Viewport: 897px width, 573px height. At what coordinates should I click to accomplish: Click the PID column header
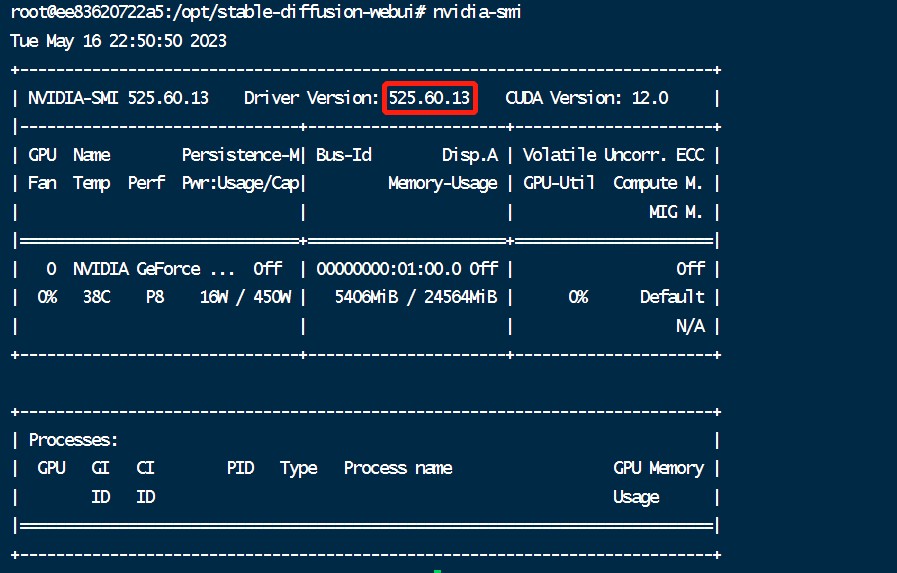click(240, 468)
